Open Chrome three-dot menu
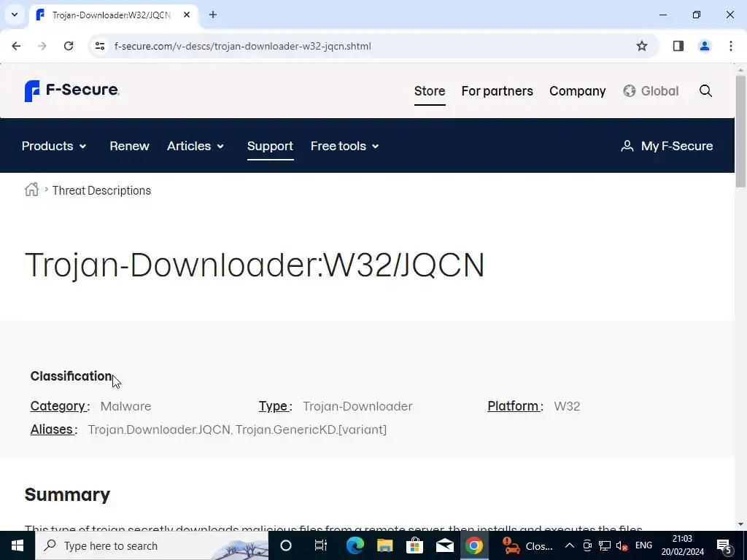This screenshot has width=747, height=560. [731, 46]
